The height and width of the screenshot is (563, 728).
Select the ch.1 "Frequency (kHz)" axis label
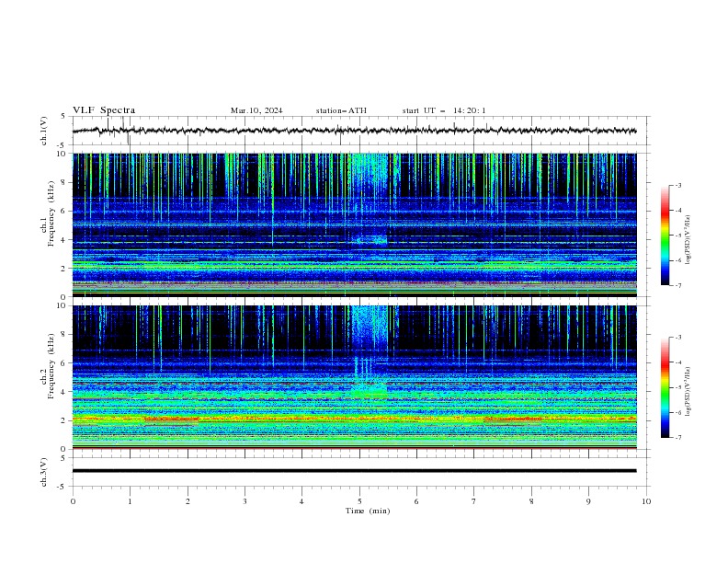pos(51,213)
